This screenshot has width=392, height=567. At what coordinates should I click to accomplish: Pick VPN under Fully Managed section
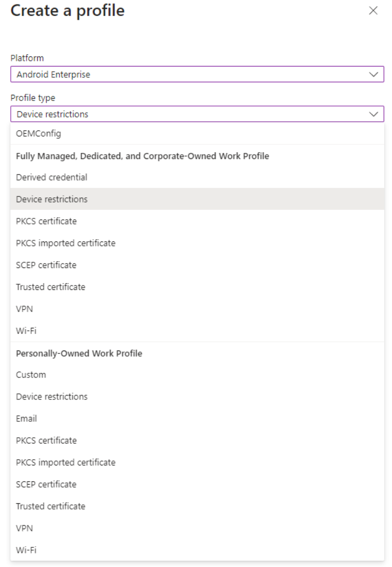click(x=197, y=309)
